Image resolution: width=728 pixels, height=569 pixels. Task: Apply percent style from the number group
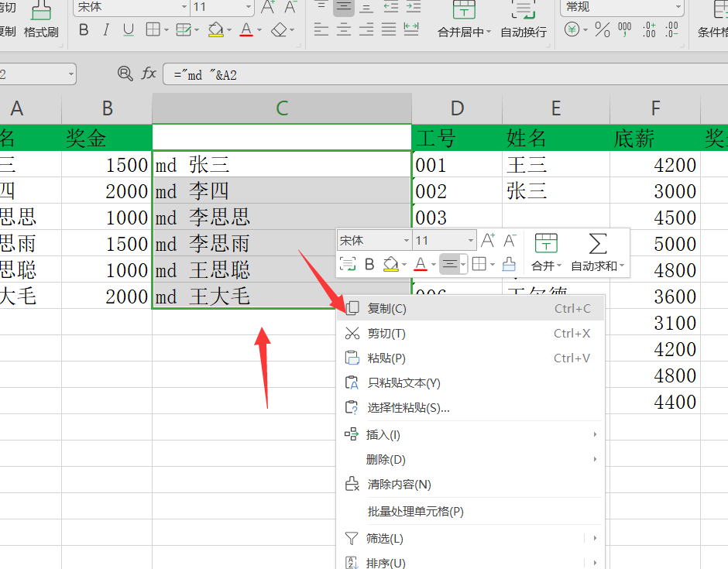[x=600, y=29]
